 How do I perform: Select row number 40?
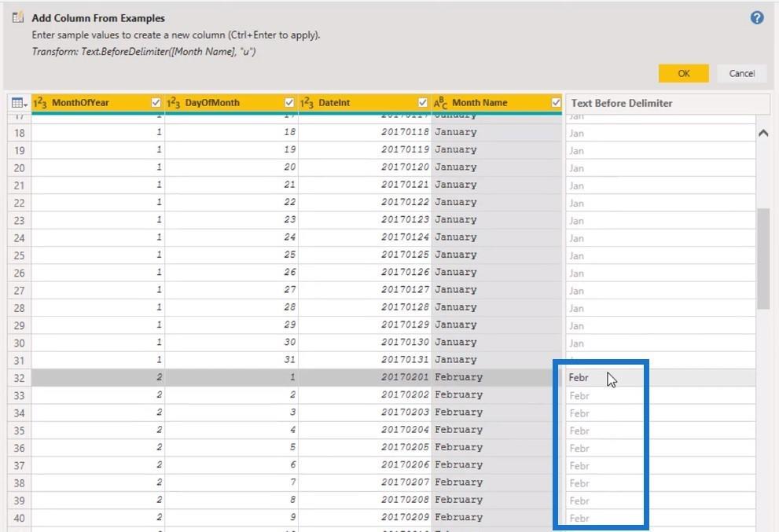pos(20,518)
